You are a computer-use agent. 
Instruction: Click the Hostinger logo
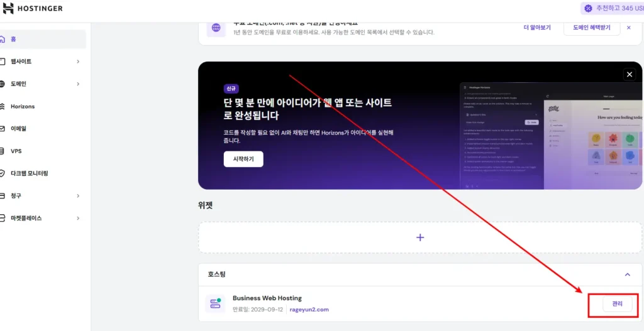(33, 8)
